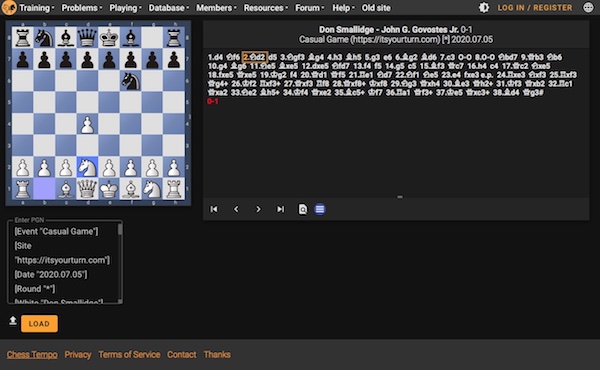Screen dimensions: 600x370
Task: Jump to the last move of the game
Action: (x=280, y=209)
